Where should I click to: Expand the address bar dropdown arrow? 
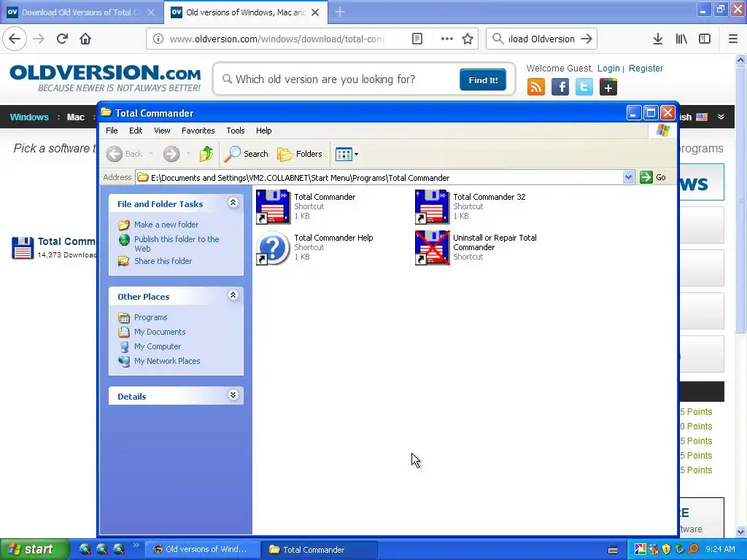[x=628, y=178]
